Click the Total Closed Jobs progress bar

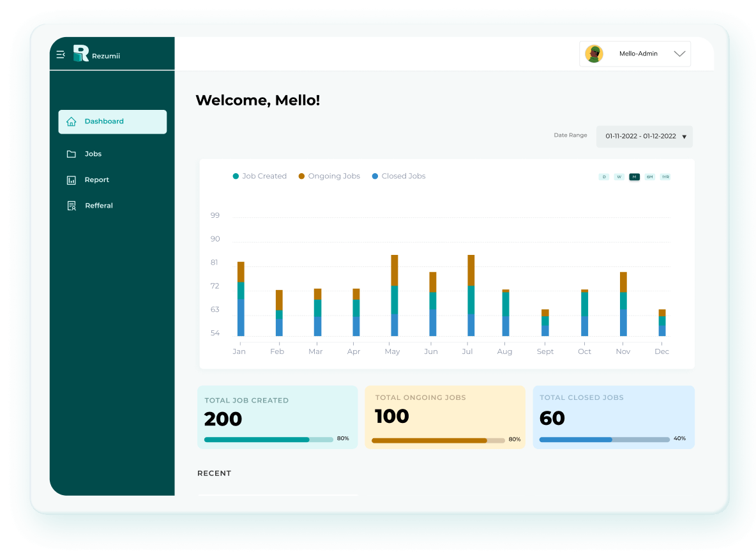click(604, 440)
